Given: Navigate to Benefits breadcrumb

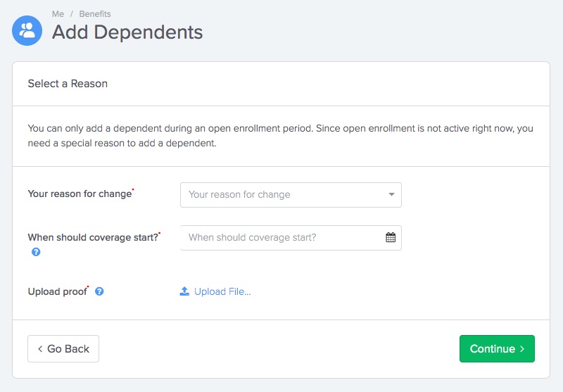Looking at the screenshot, I should (x=95, y=14).
